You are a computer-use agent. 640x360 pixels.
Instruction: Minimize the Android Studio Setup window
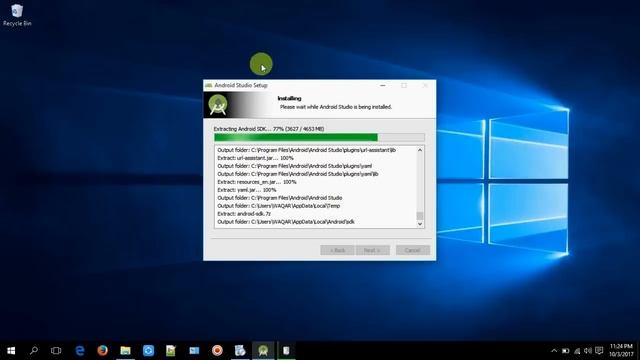coord(382,85)
